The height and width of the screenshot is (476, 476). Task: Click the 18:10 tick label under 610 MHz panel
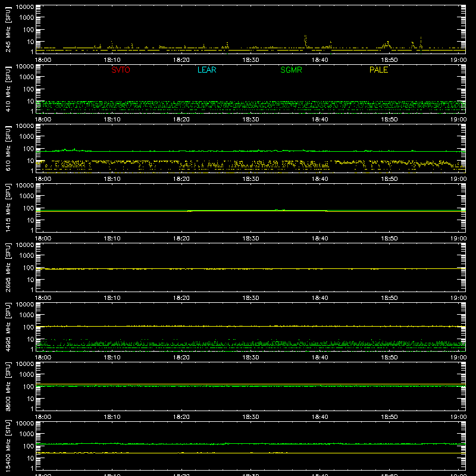point(112,179)
